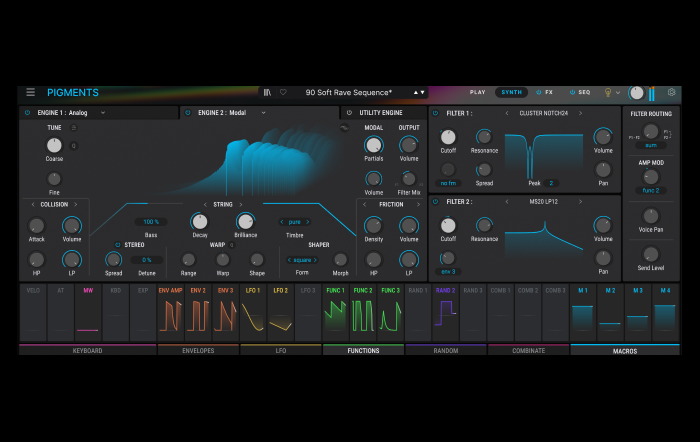The width and height of the screenshot is (700, 442).
Task: Click the Filter 1 Cutoff knob
Action: (x=448, y=137)
